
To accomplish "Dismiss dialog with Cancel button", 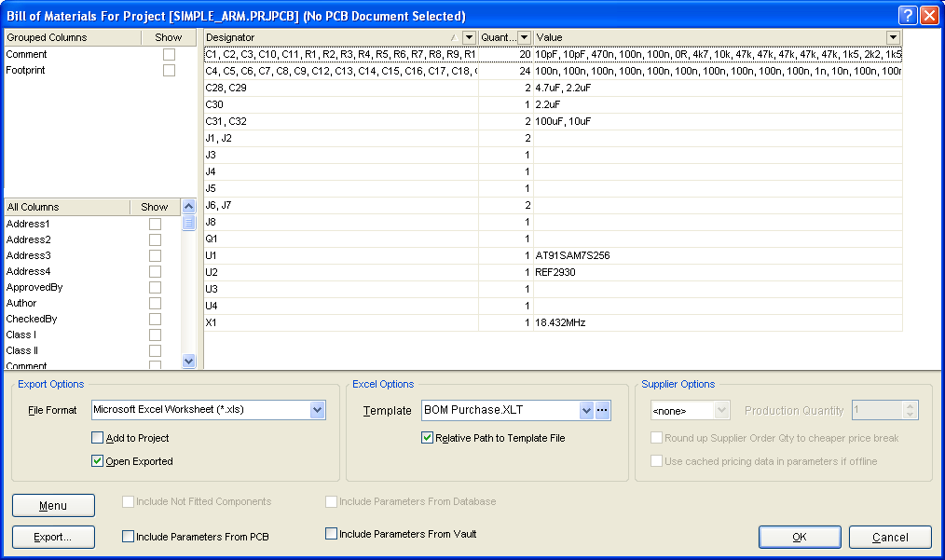I will pos(890,537).
